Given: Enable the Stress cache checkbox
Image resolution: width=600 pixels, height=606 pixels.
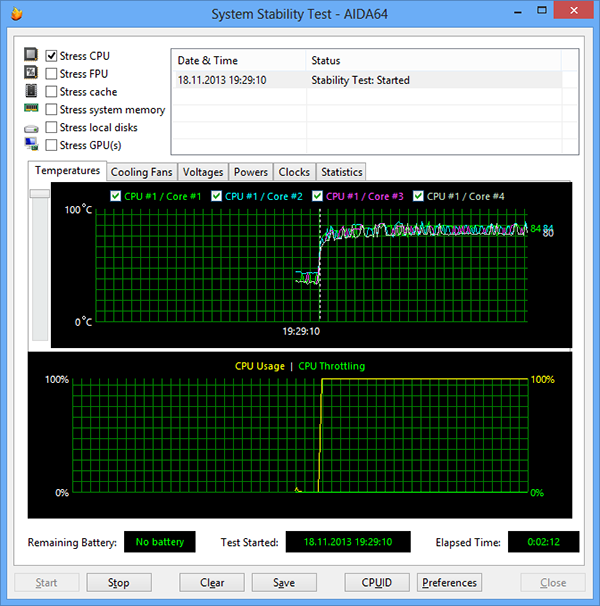Looking at the screenshot, I should (x=51, y=92).
